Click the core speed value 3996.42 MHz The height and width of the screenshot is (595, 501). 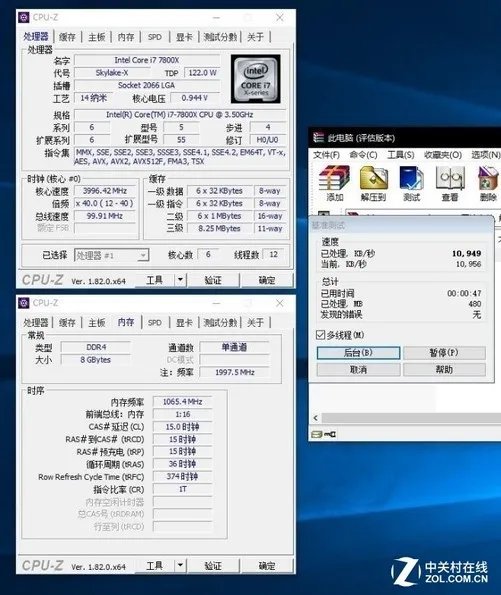(105, 190)
